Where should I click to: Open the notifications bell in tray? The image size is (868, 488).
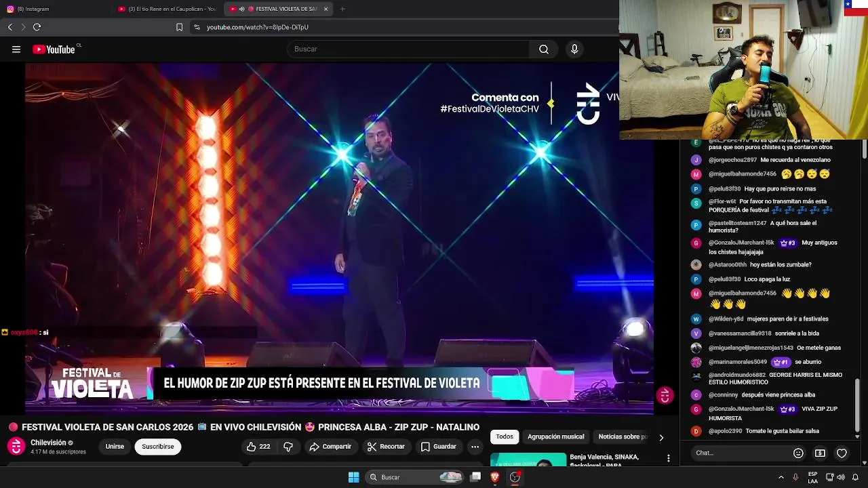(x=855, y=477)
